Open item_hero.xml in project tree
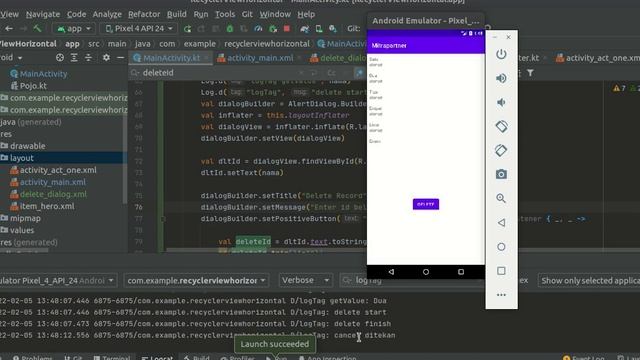The width and height of the screenshot is (640, 360). point(47,207)
